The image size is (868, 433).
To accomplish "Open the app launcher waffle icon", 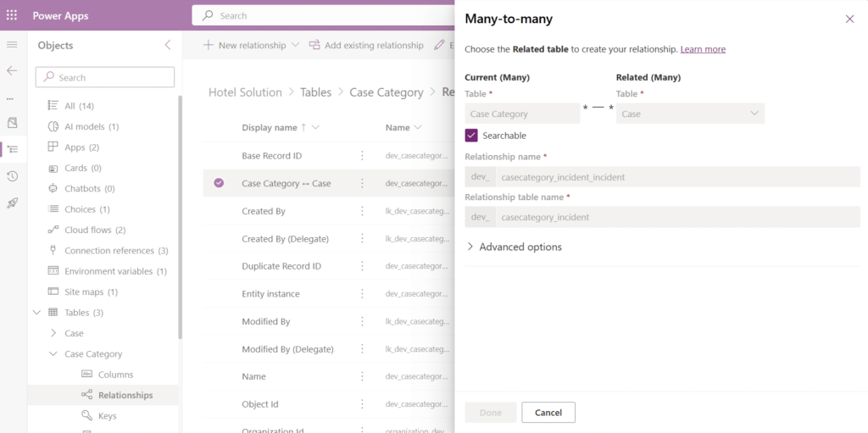I will tap(12, 15).
